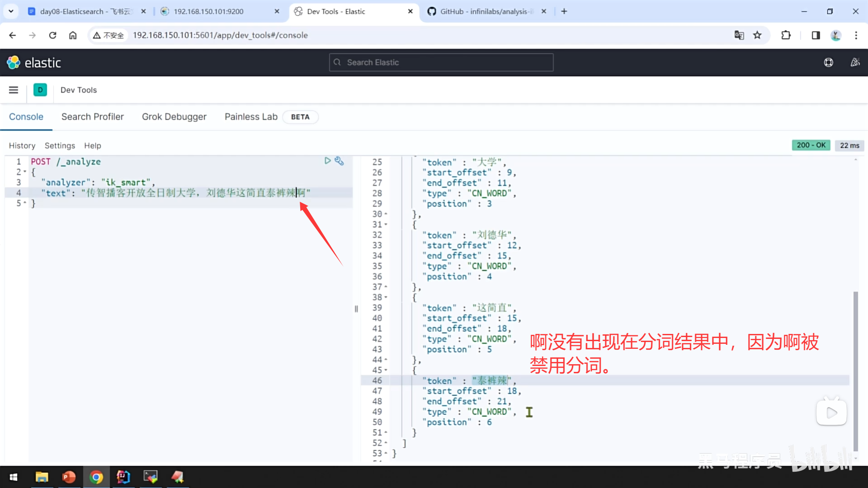Click the translate page icon
Viewport: 868px width, 488px height.
739,35
